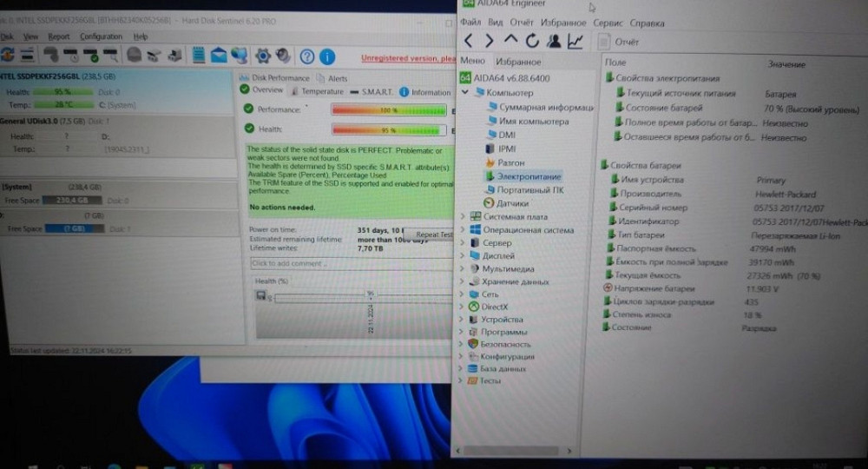The height and width of the screenshot is (469, 868).
Task: Switch to the S.M.A.R.T. tab
Action: (x=372, y=92)
